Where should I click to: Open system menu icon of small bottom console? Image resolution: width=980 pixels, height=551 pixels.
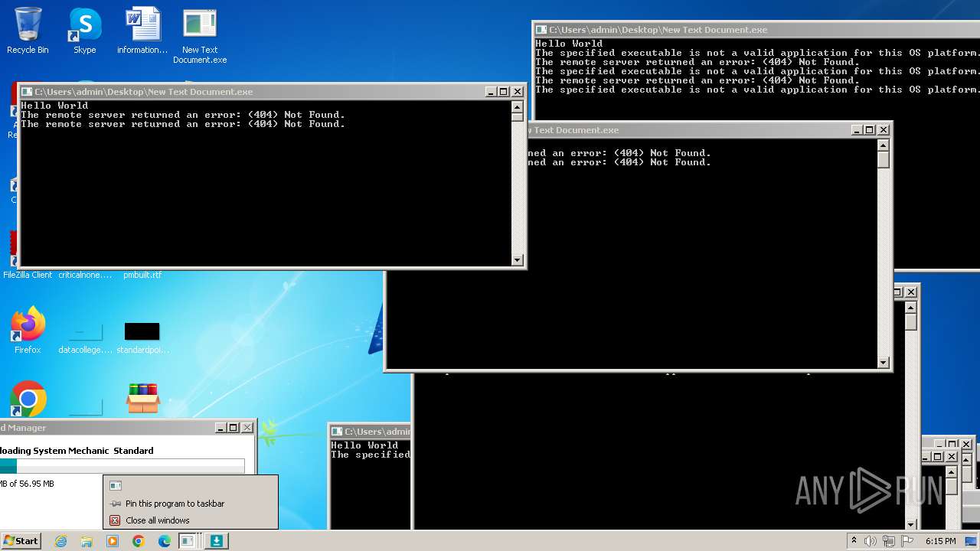point(338,432)
